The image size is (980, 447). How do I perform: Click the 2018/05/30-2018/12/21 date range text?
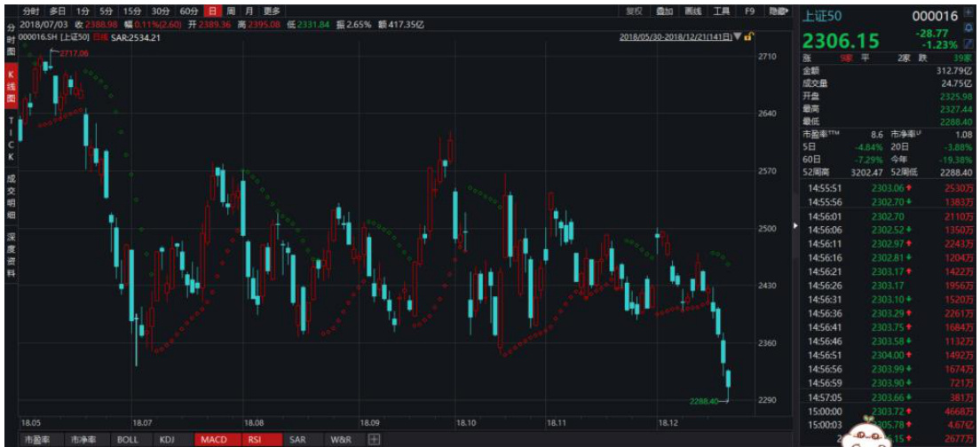pos(675,37)
